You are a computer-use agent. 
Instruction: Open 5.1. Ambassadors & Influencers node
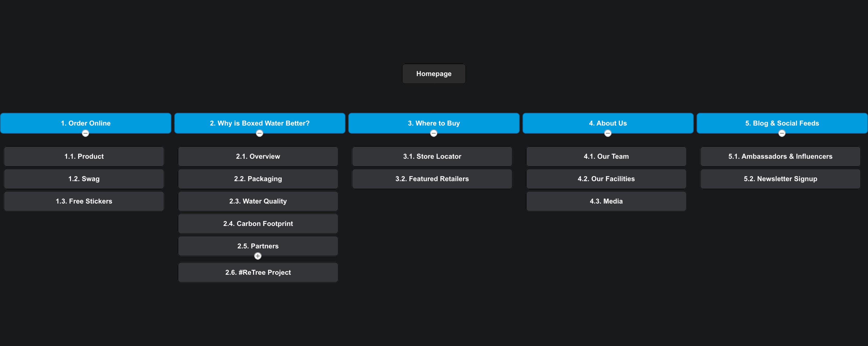pyautogui.click(x=780, y=156)
